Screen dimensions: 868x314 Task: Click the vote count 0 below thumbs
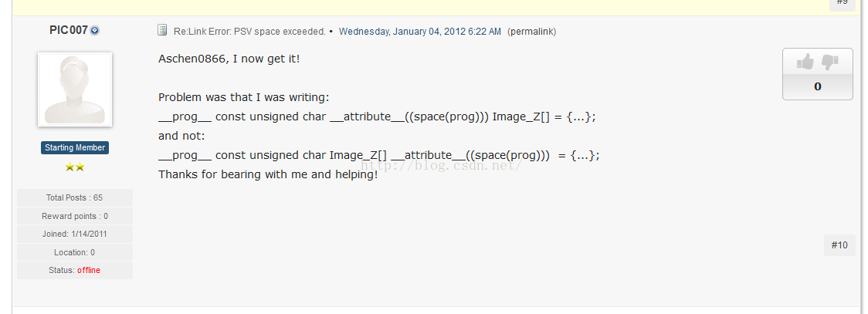click(818, 86)
